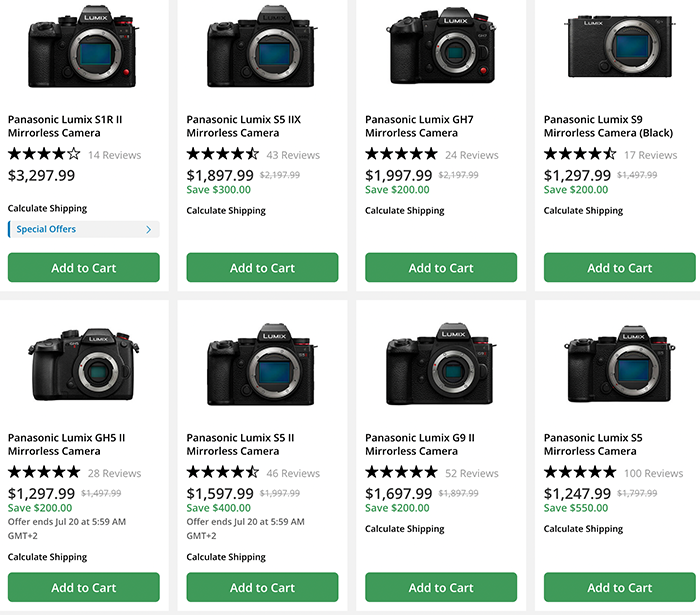700x615 pixels.
Task: Click the S5 IIX star rating
Action: 222,155
